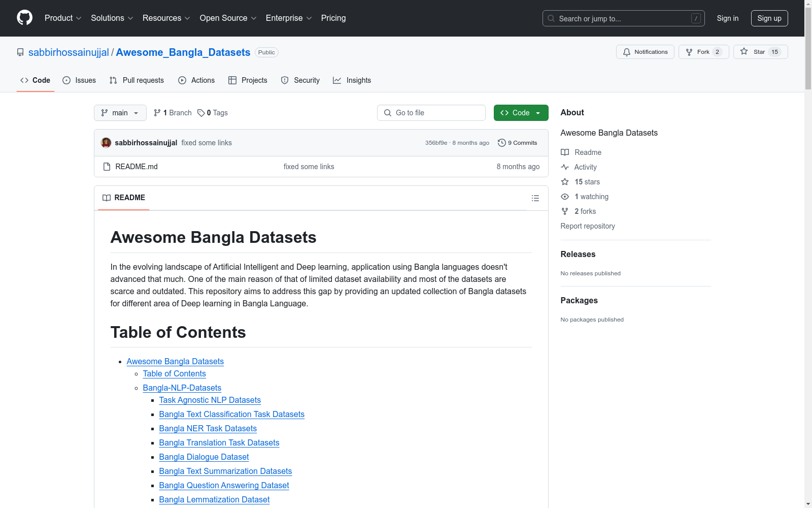
Task: Click the Bangla-NLP-Datasets contents link
Action: [x=182, y=388]
